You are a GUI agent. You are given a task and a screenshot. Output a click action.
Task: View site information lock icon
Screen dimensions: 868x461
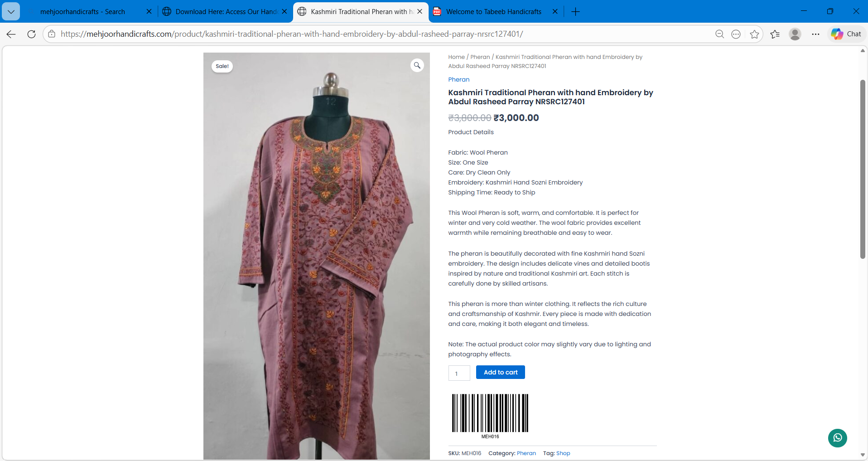click(52, 34)
